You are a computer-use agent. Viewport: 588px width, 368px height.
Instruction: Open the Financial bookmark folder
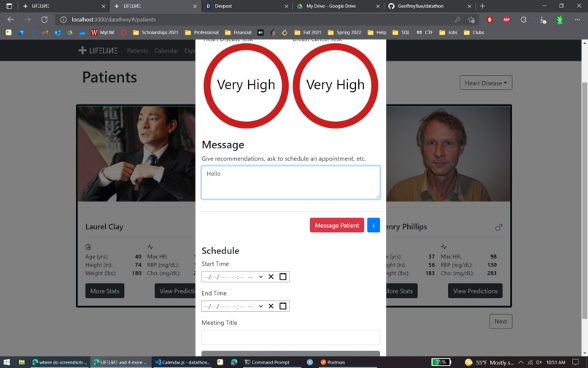pos(238,32)
